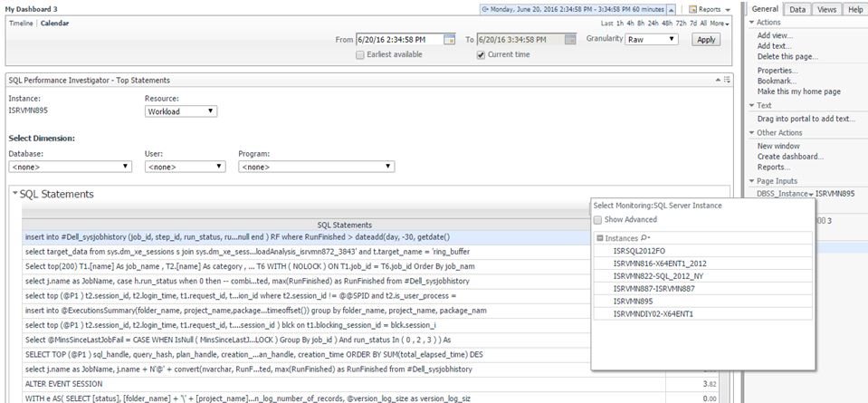Click Delete this page... action

[x=787, y=56]
